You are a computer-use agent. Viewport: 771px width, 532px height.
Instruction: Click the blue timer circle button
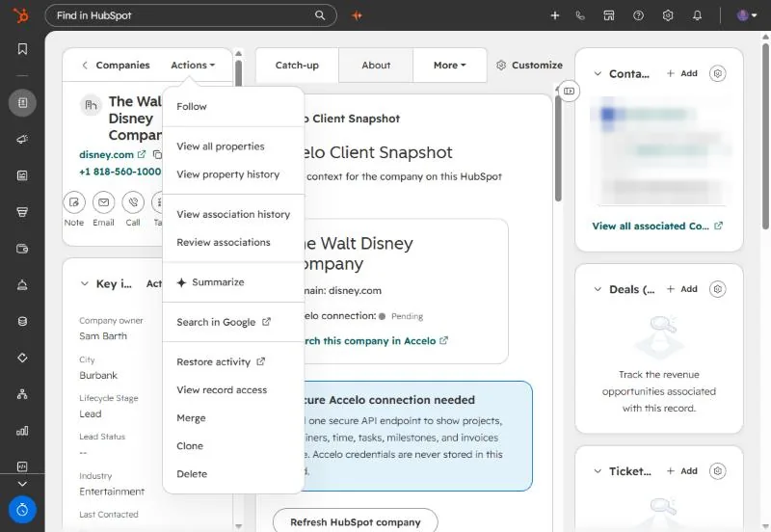click(x=22, y=510)
